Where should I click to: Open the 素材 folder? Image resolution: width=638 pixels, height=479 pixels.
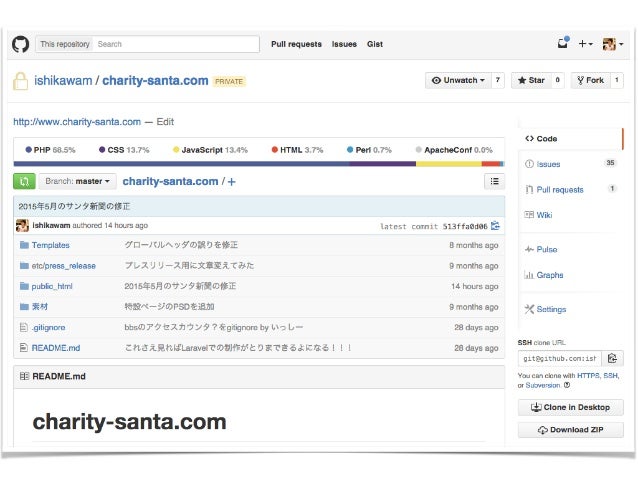39,306
